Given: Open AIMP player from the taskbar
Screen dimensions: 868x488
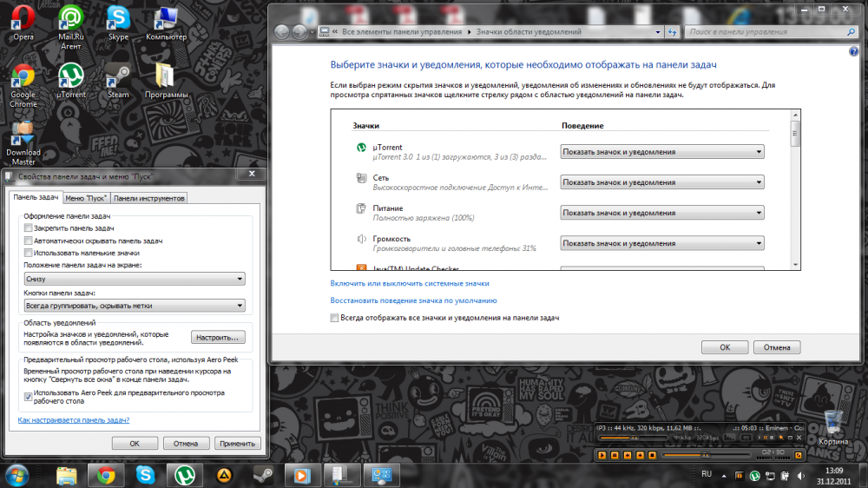Looking at the screenshot, I should click(224, 475).
